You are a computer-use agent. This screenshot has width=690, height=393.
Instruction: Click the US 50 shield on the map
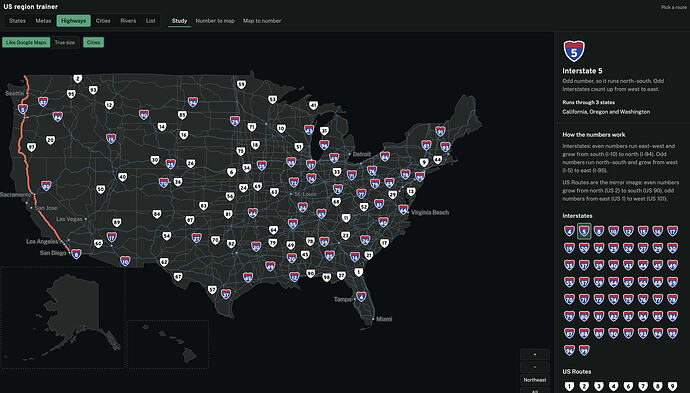coord(101,189)
